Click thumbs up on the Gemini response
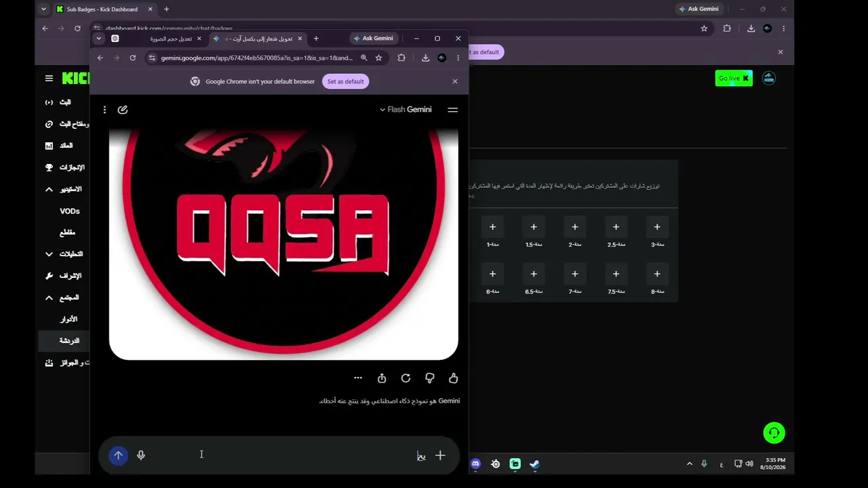 coord(454,378)
